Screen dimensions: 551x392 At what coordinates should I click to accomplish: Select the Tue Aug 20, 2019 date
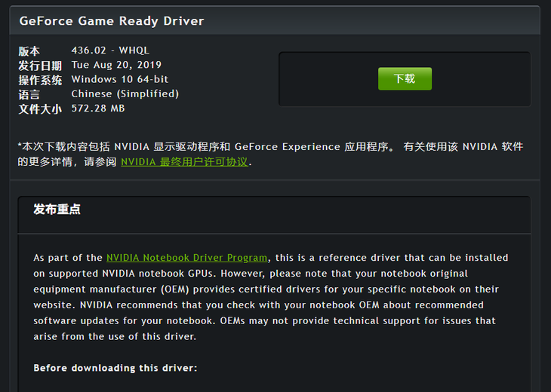pyautogui.click(x=116, y=65)
